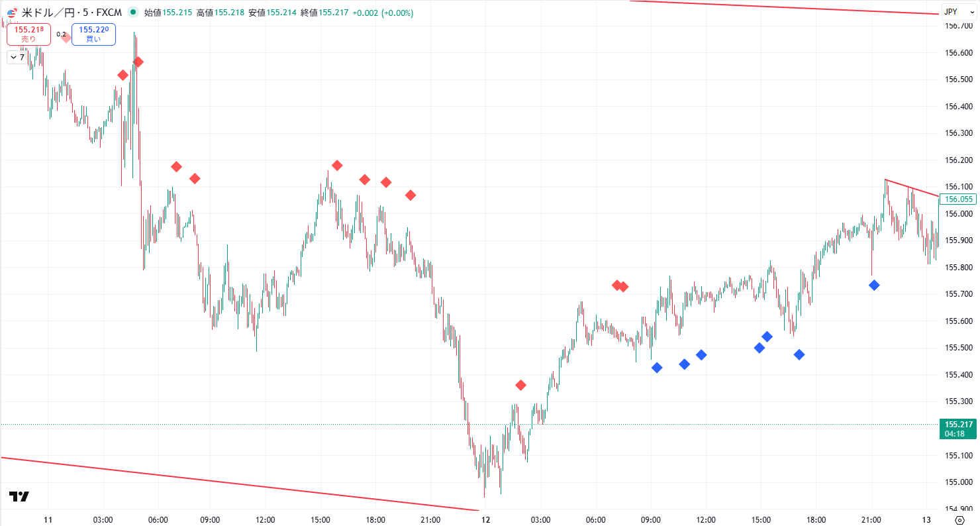Collapse the indicator legend chevron labeled 7

coord(17,58)
